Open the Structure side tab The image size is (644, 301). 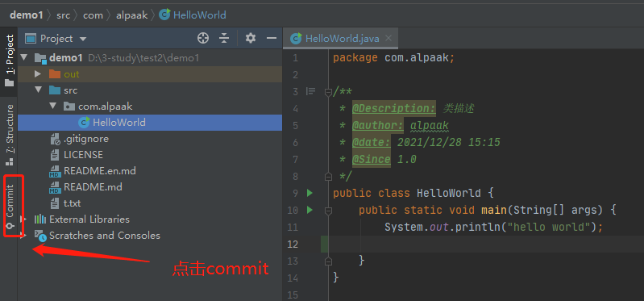pyautogui.click(x=10, y=135)
